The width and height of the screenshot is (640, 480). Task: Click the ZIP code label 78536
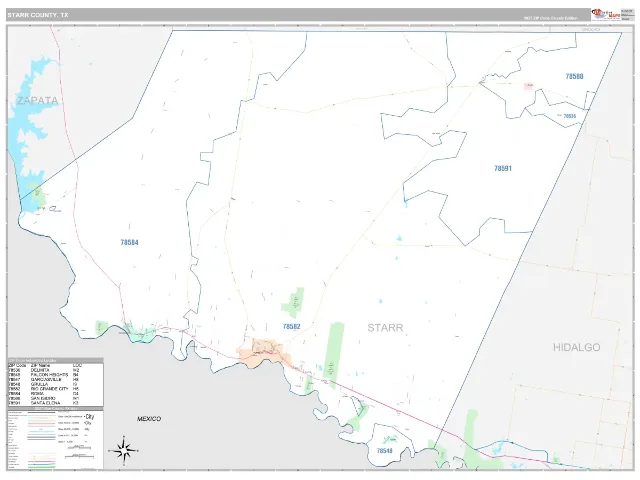569,116
